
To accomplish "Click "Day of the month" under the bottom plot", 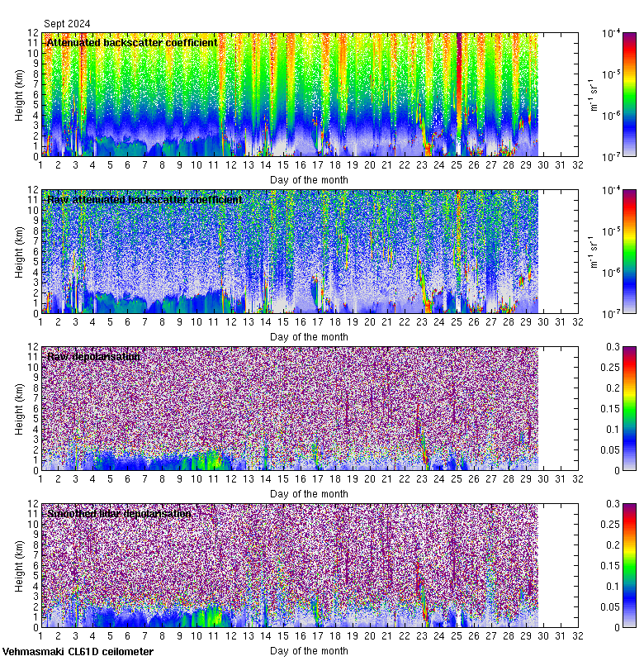I will coord(309,651).
